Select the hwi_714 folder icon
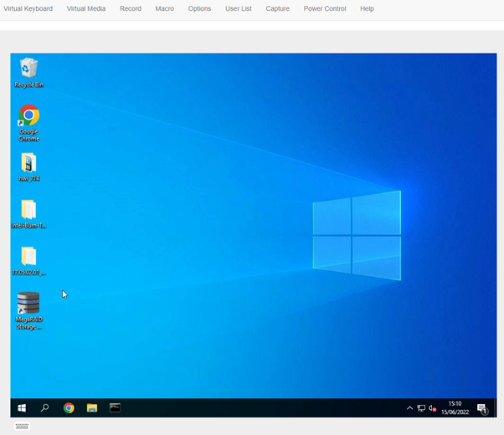 [x=28, y=163]
